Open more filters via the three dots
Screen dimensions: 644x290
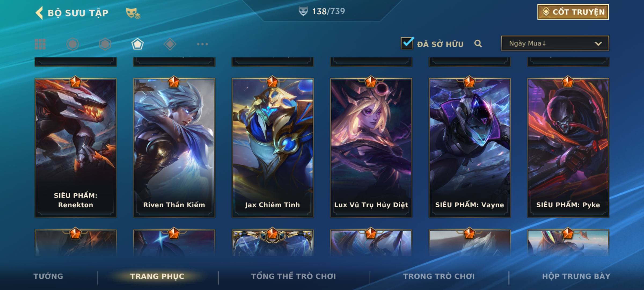202,44
